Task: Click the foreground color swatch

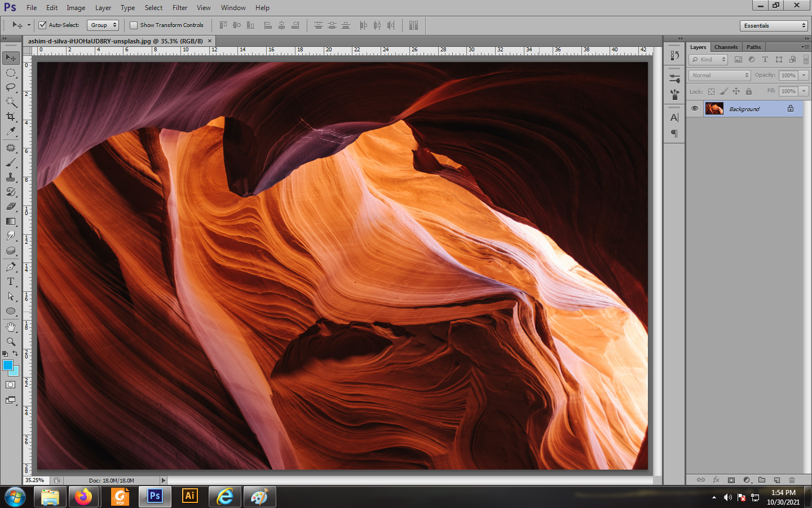Action: coord(8,365)
